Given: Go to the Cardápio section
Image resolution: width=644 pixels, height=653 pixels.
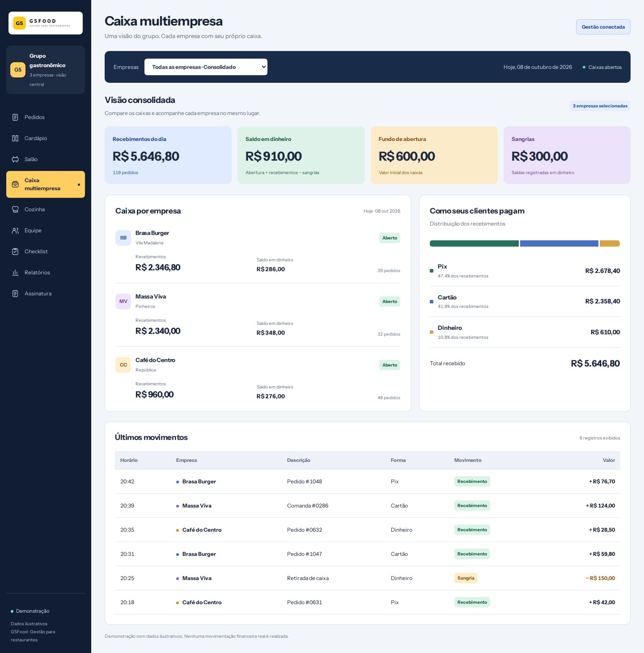Looking at the screenshot, I should pos(46,138).
